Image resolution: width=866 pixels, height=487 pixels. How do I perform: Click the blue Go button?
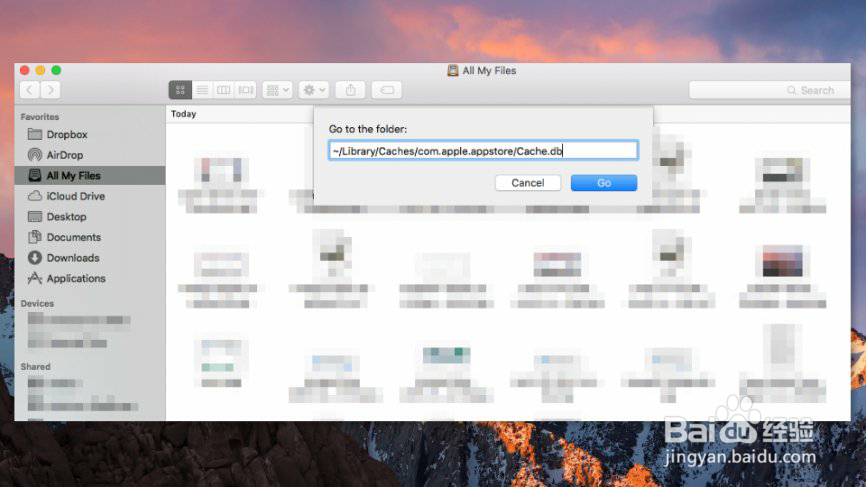pyautogui.click(x=604, y=183)
